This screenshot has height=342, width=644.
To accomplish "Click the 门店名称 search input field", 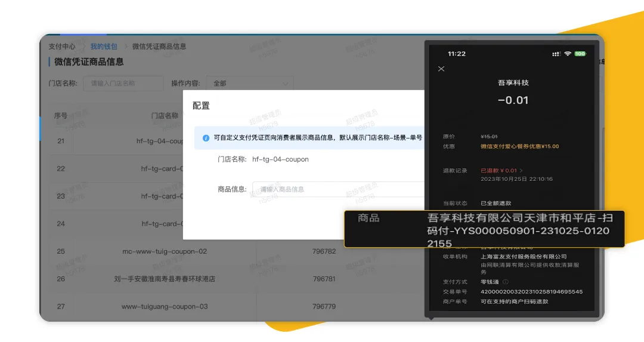I will pos(123,84).
